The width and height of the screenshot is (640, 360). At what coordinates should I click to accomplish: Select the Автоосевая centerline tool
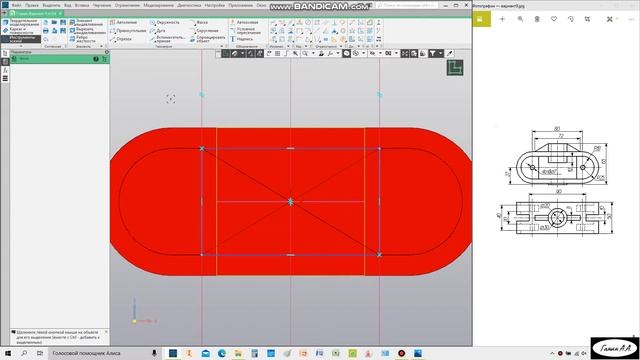tap(244, 22)
